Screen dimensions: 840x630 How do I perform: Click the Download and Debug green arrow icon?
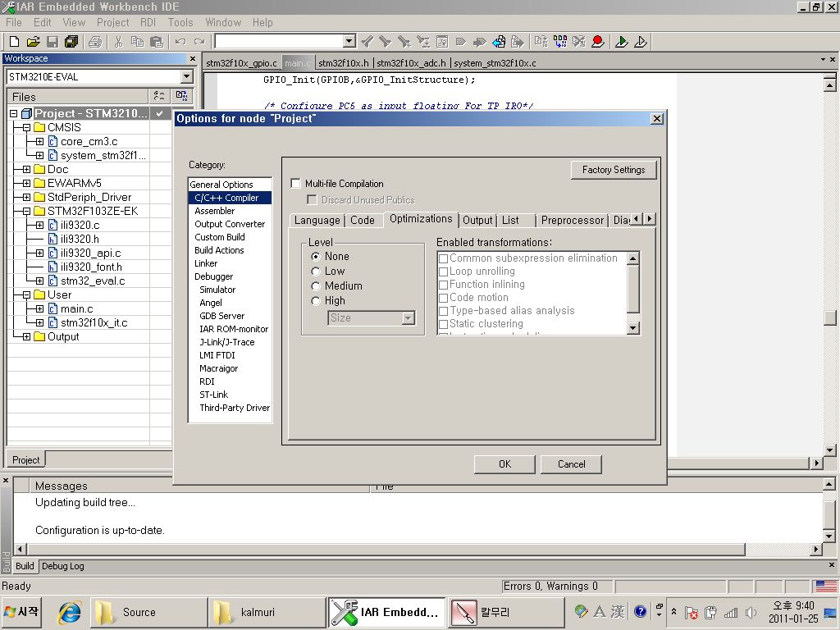coord(622,41)
